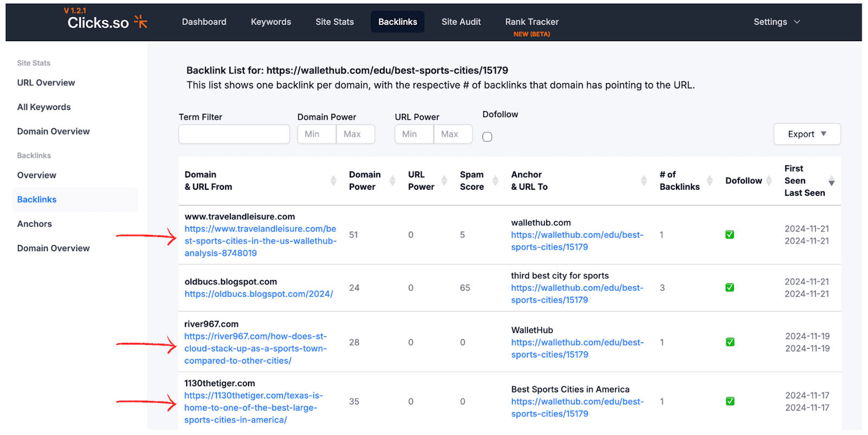Sort by Dofollow column arrows
Screen dimensions: 868x435
point(769,181)
